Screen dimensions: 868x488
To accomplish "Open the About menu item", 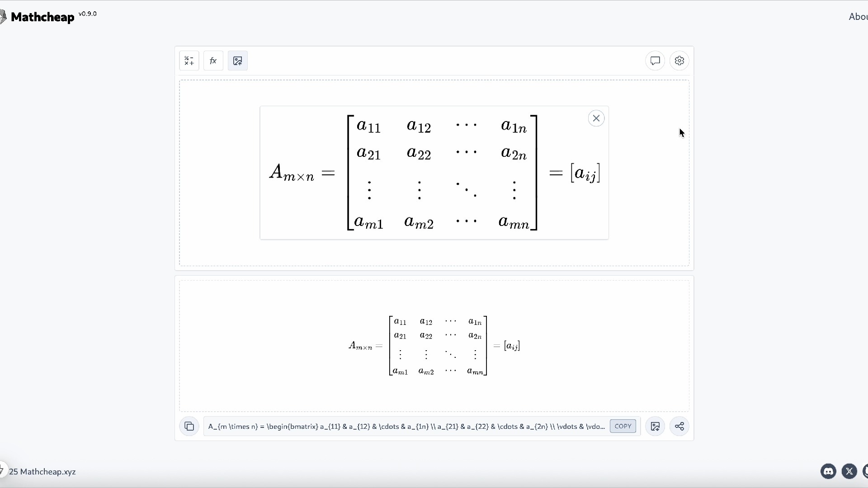I will coord(858,17).
